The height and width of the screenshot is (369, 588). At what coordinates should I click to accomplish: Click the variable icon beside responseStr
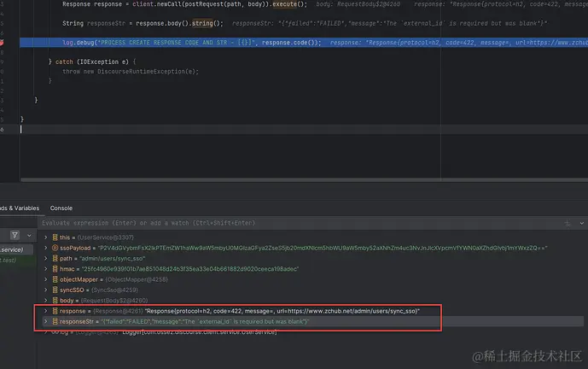[55, 321]
